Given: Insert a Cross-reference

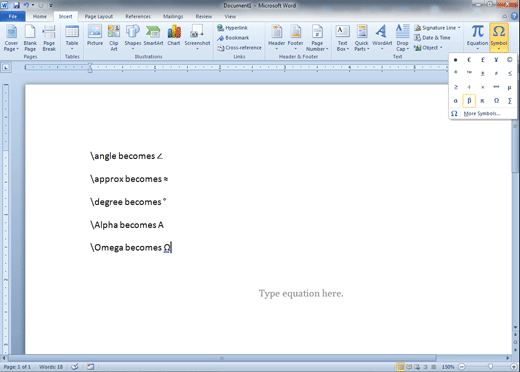Looking at the screenshot, I should [x=239, y=48].
